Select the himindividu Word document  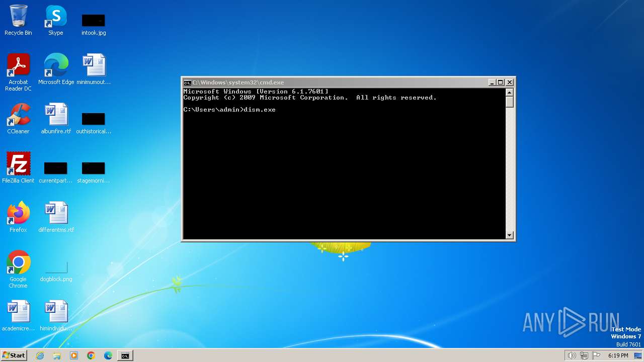coord(56,316)
